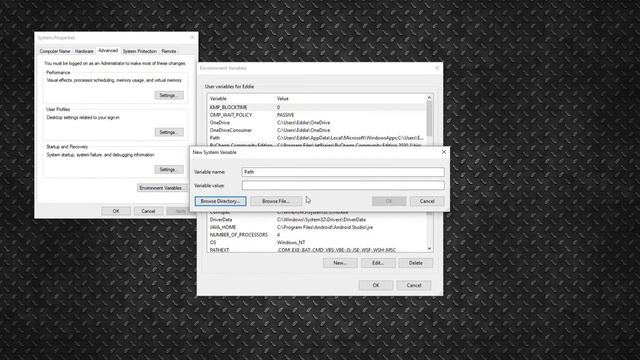Open User Profiles Settings in System Properties
Image resolution: width=640 pixels, height=360 pixels.
pos(169,132)
